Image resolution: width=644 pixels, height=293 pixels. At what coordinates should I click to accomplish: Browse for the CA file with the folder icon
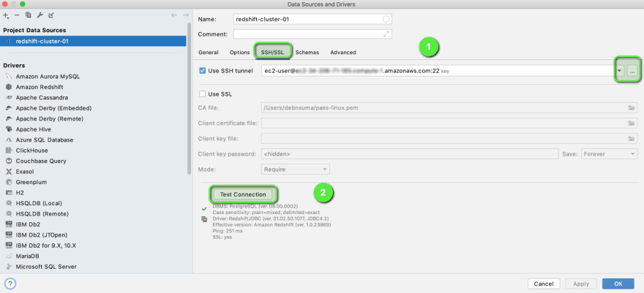pos(632,108)
